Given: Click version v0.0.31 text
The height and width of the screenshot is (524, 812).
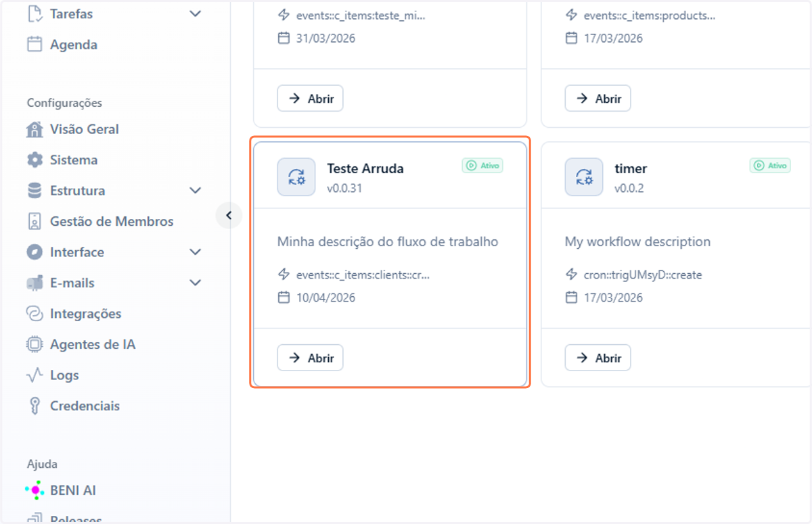Looking at the screenshot, I should (344, 189).
